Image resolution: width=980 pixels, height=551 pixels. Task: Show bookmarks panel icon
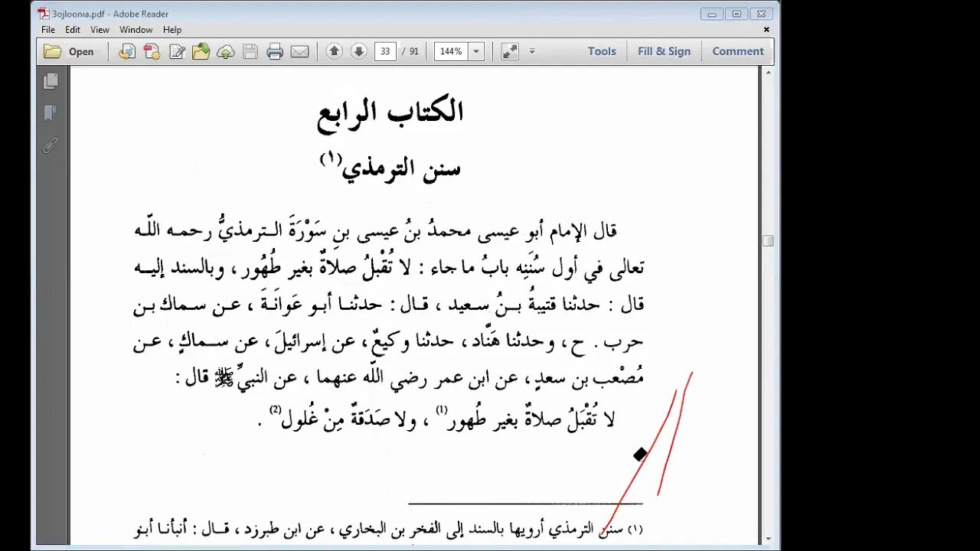coord(51,113)
